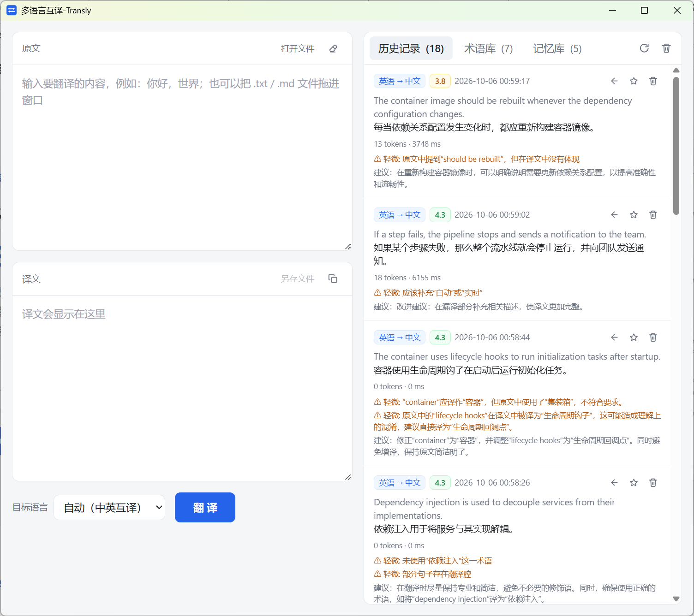This screenshot has width=694, height=616.
Task: Click the text '13 tokens · 3748 ms'
Action: click(x=407, y=144)
